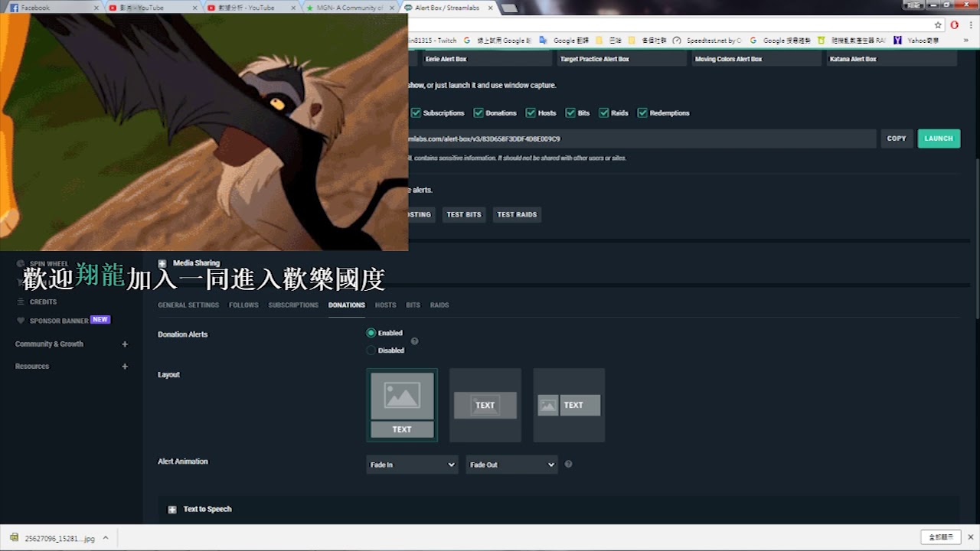The height and width of the screenshot is (551, 980).
Task: Switch to the Subscriptions settings tab
Action: 293,305
